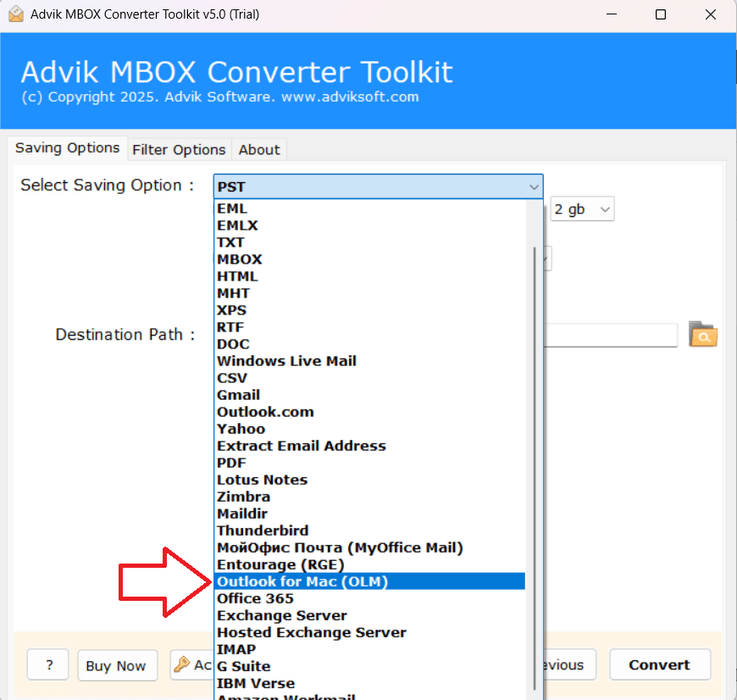Choose Exchange Server in the list

point(369,615)
